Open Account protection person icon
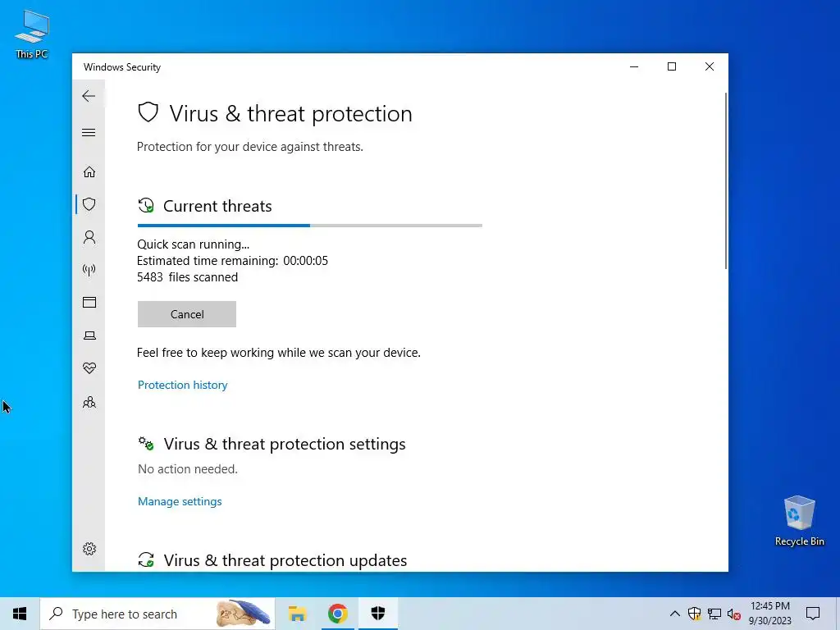This screenshot has height=630, width=840. [89, 237]
